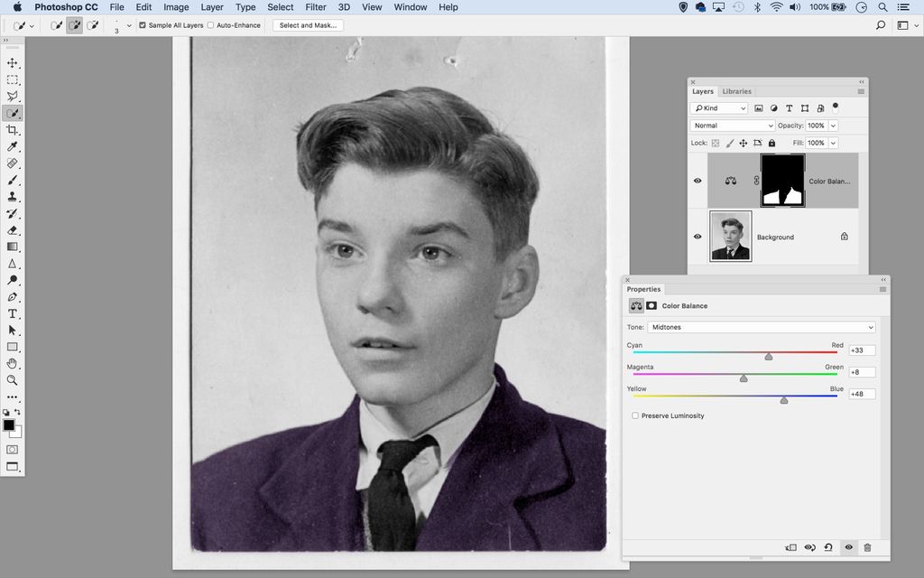This screenshot has height=578, width=924.
Task: Hide the Color Balance adjustment layer
Action: (x=697, y=181)
